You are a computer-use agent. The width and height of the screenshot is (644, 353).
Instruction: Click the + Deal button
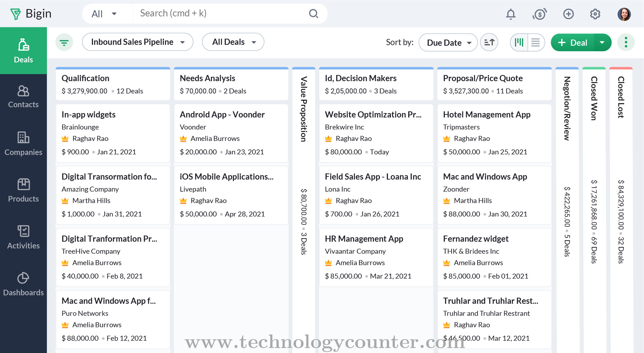coord(572,42)
